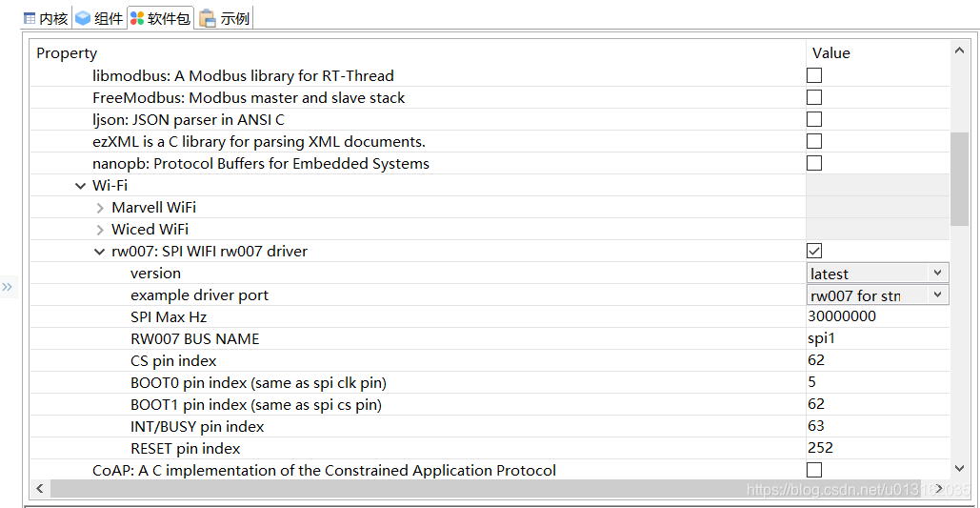Image resolution: width=980 pixels, height=508 pixels.
Task: Collapse the rw007 driver node
Action: 99,252
